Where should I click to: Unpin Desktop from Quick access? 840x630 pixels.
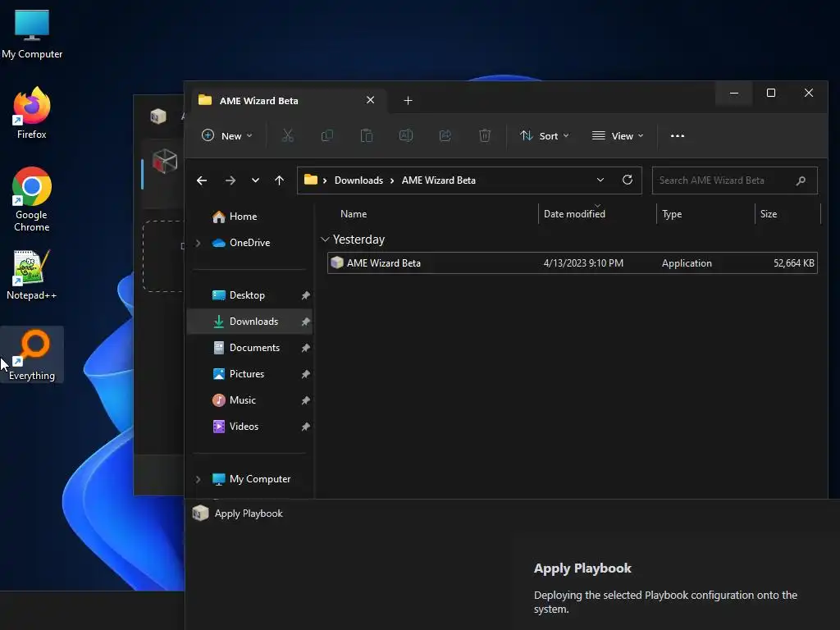[305, 295]
